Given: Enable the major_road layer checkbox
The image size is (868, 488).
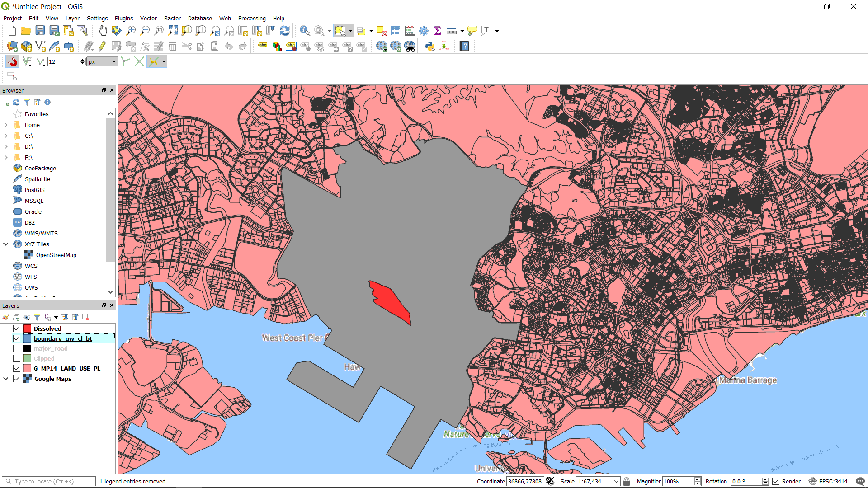Looking at the screenshot, I should pos(17,348).
